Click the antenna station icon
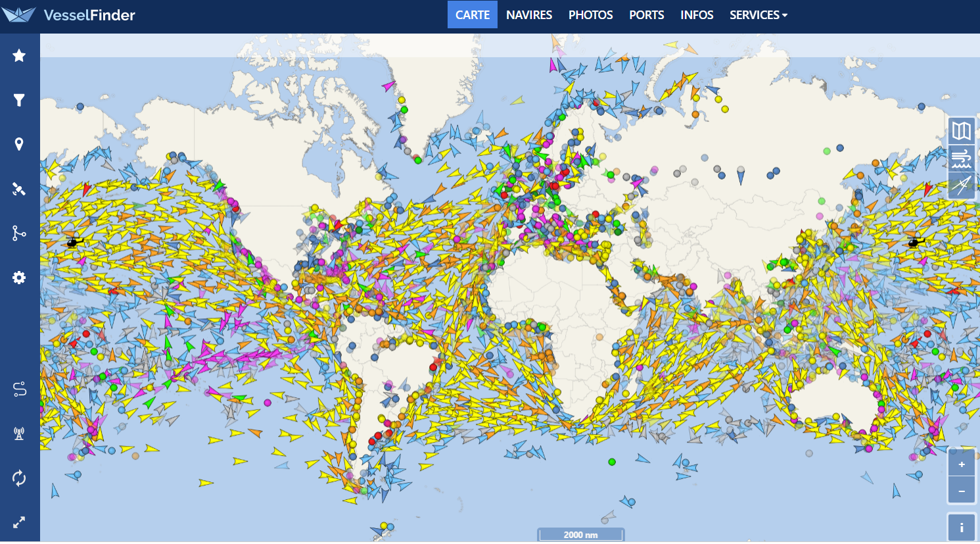 coord(19,433)
